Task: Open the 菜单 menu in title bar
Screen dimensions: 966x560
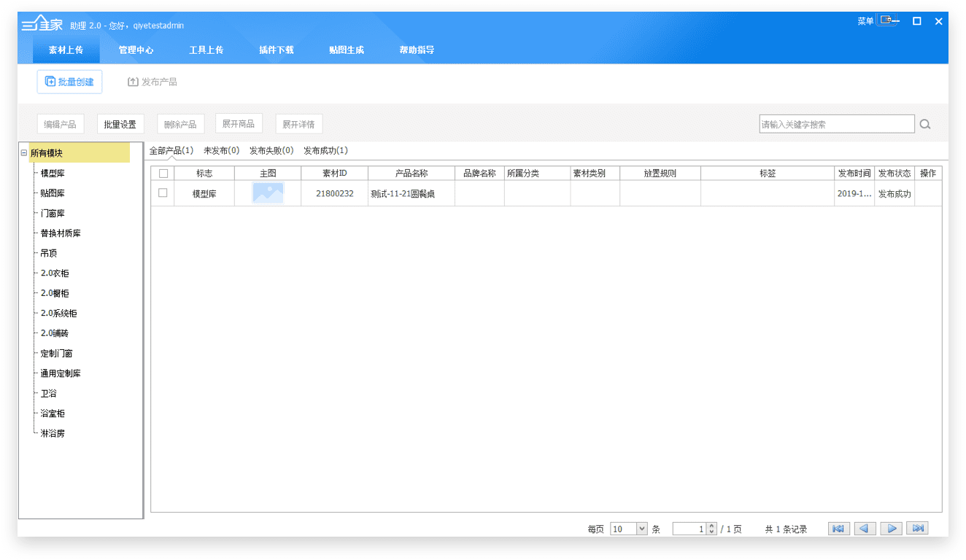Action: (x=865, y=21)
